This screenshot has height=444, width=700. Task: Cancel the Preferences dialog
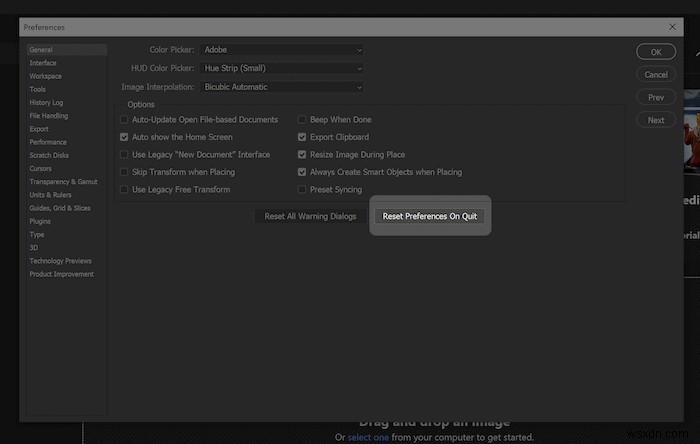click(x=656, y=75)
